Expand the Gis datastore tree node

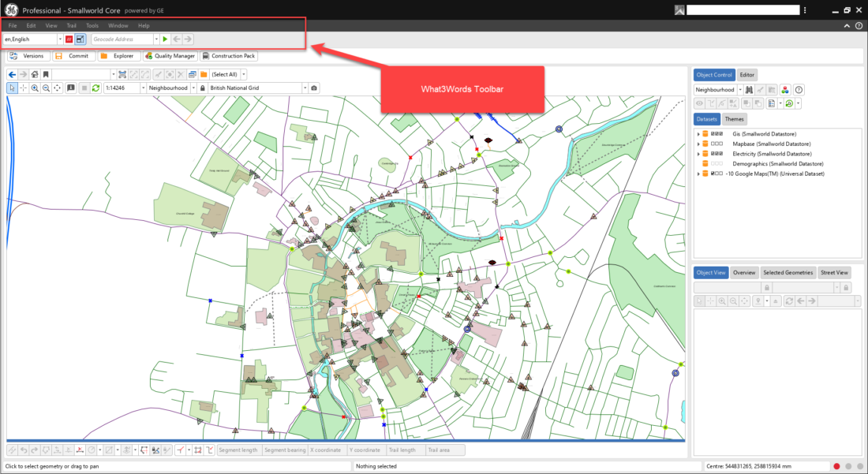pos(698,134)
